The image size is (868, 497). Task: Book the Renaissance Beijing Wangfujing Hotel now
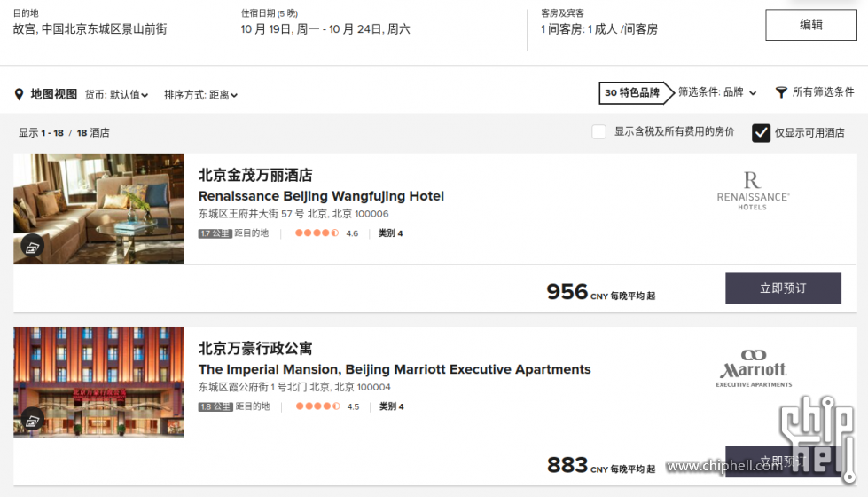click(783, 288)
